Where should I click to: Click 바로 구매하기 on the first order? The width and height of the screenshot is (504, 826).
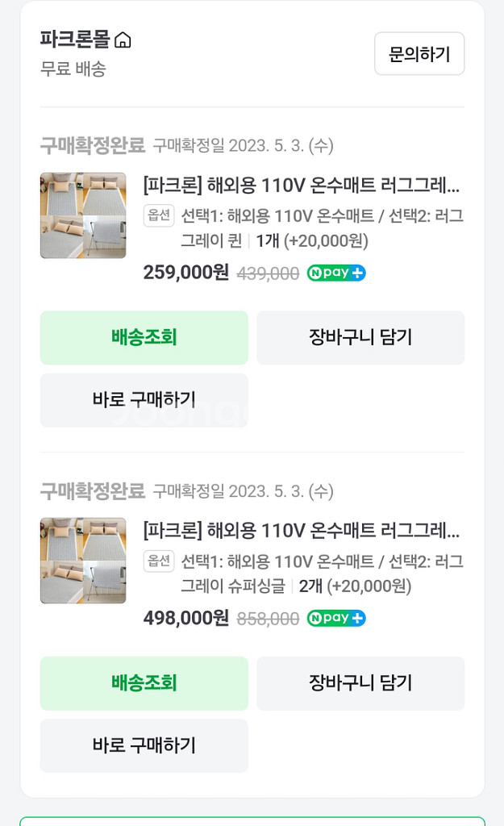click(144, 400)
